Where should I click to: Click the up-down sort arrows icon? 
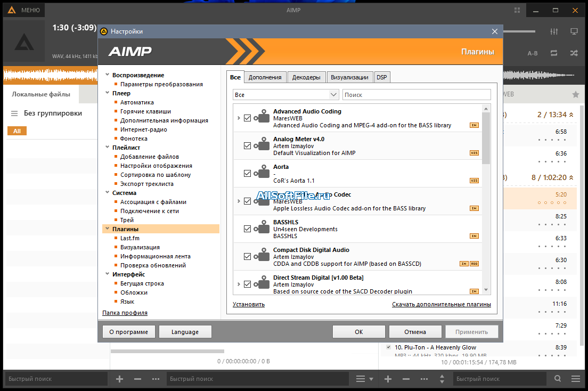pyautogui.click(x=442, y=379)
